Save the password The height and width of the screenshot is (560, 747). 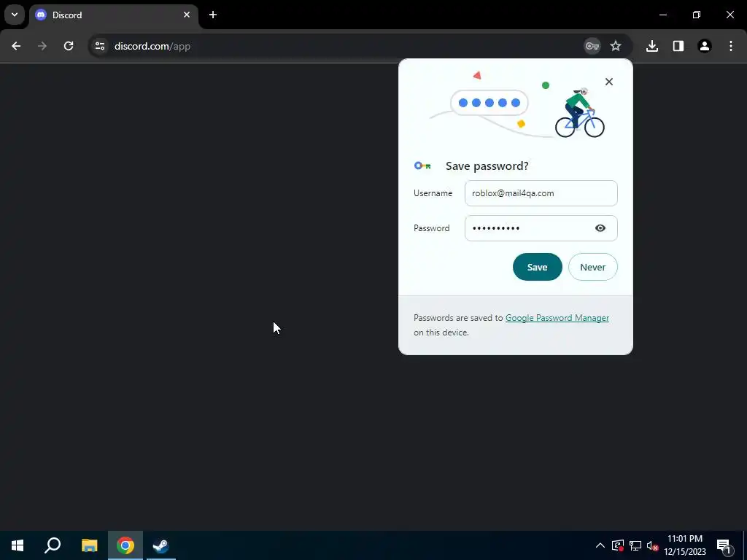tap(538, 267)
